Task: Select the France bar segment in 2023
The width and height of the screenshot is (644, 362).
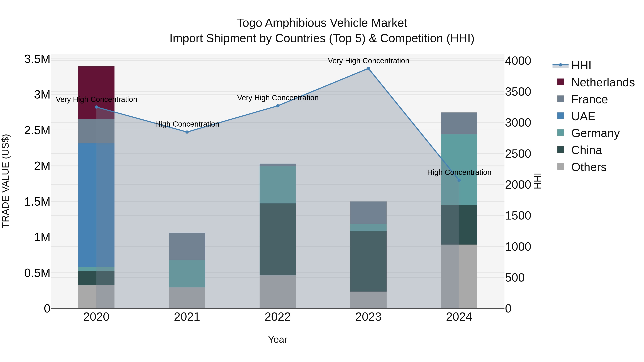Action: pyautogui.click(x=368, y=213)
